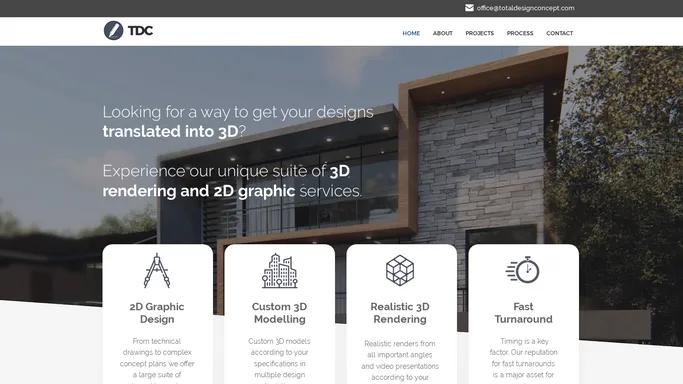The width and height of the screenshot is (683, 384).
Task: Open the About menu item
Action: (443, 33)
